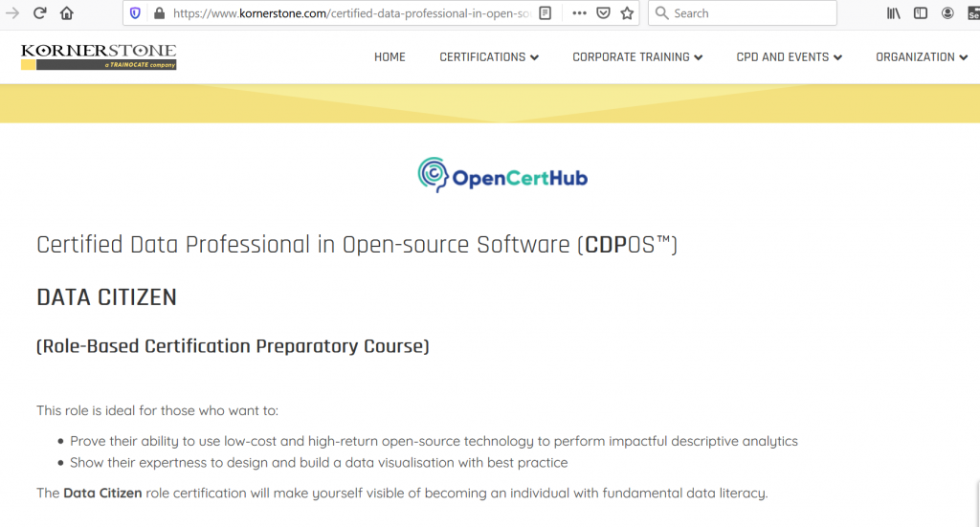The width and height of the screenshot is (980, 527).
Task: Click the bold Data Citizen text
Action: pos(102,493)
